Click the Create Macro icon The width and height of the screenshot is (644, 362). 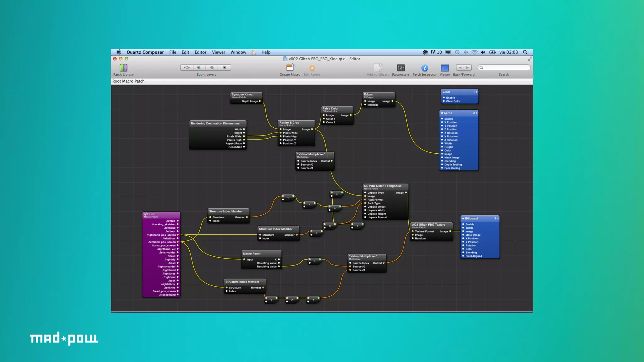click(x=290, y=68)
